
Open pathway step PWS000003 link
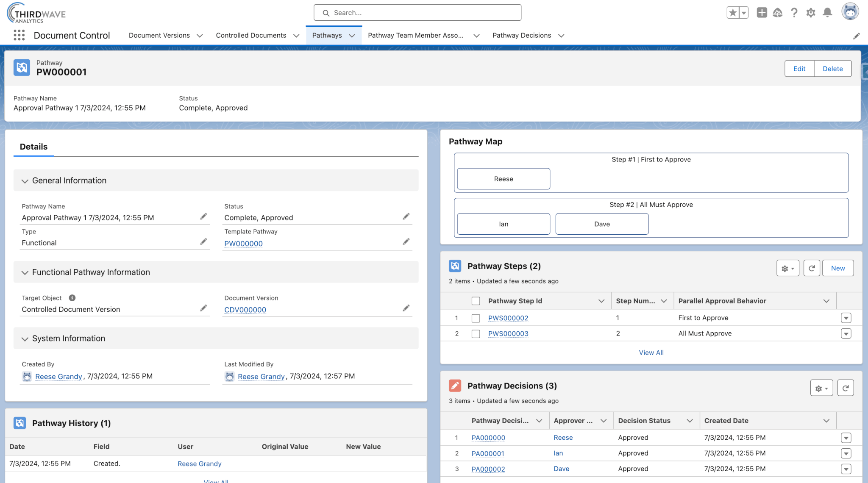coord(508,334)
